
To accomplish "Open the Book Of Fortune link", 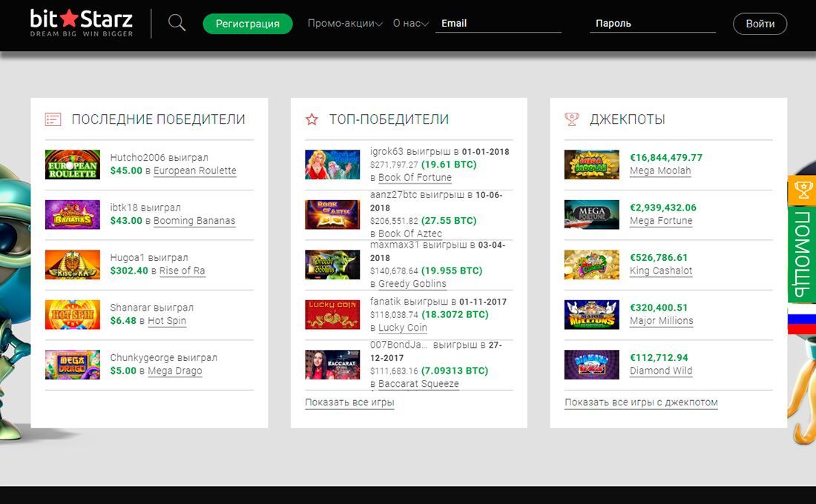I will (x=415, y=177).
